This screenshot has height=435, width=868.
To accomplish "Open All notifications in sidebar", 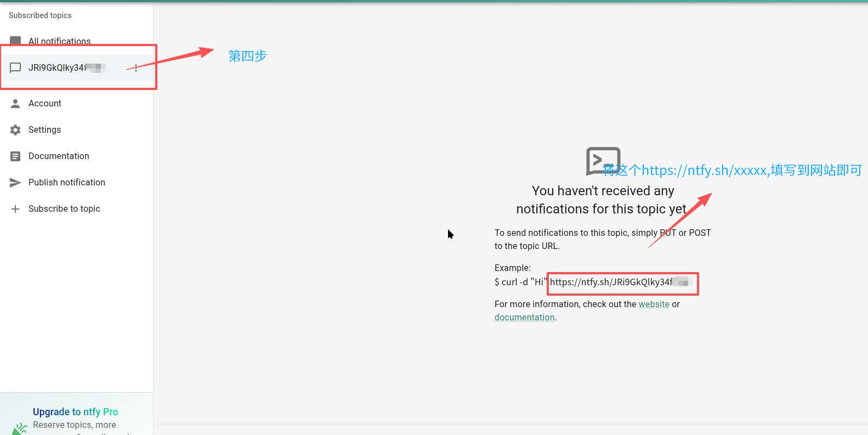I will [x=77, y=42].
